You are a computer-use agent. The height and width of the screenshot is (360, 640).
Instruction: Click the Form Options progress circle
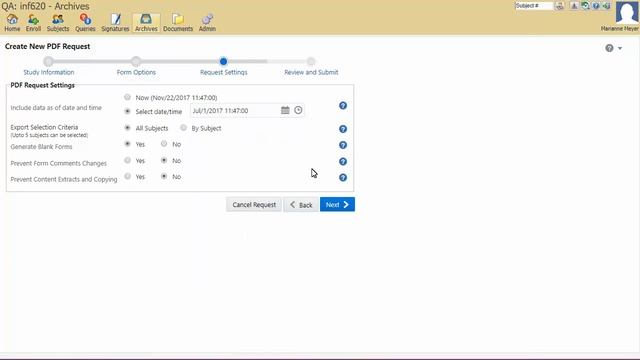[136, 62]
